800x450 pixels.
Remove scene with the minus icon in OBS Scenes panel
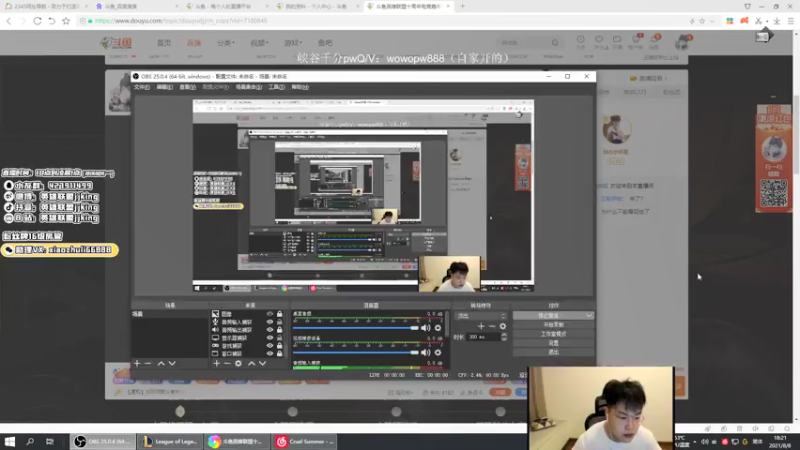(x=148, y=363)
